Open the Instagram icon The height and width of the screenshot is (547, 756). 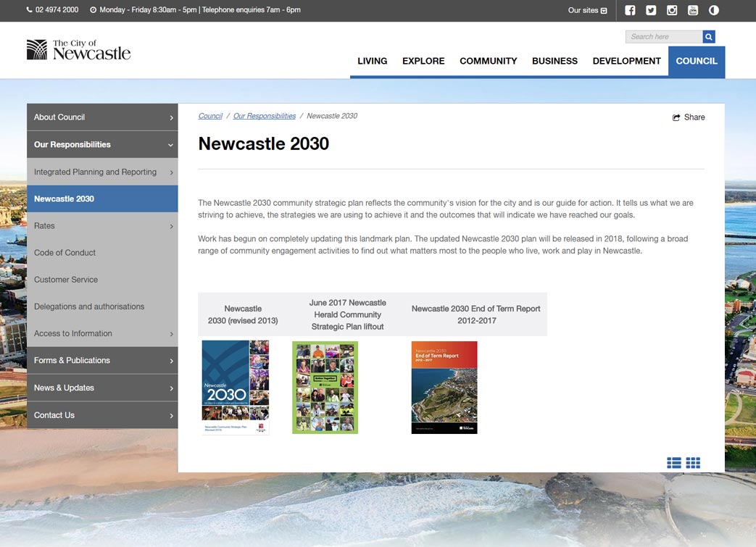[671, 10]
